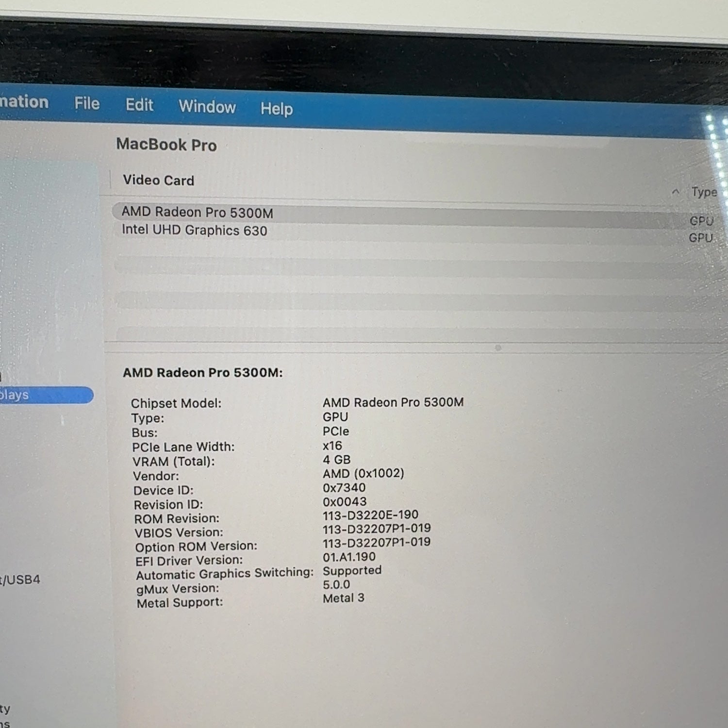Open the Help menu

click(x=277, y=109)
